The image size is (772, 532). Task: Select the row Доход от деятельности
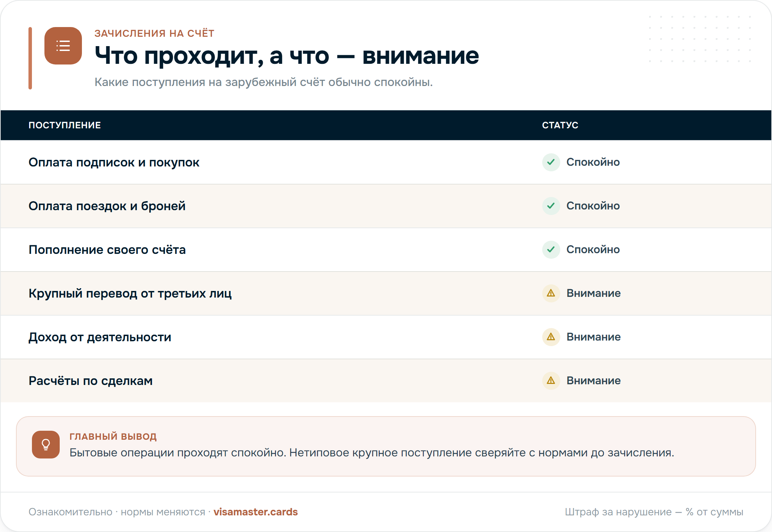[386, 337]
